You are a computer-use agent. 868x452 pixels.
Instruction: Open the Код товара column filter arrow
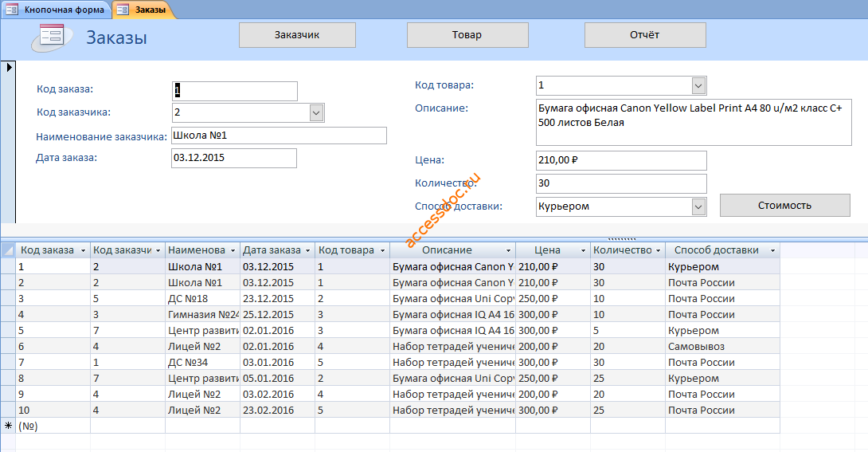[382, 251]
